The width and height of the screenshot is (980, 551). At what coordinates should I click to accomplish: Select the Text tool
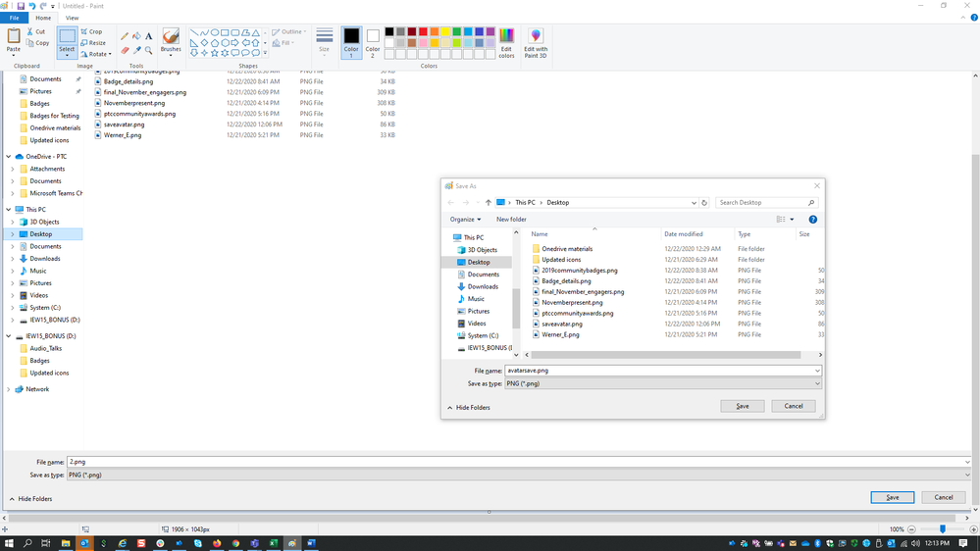point(149,36)
